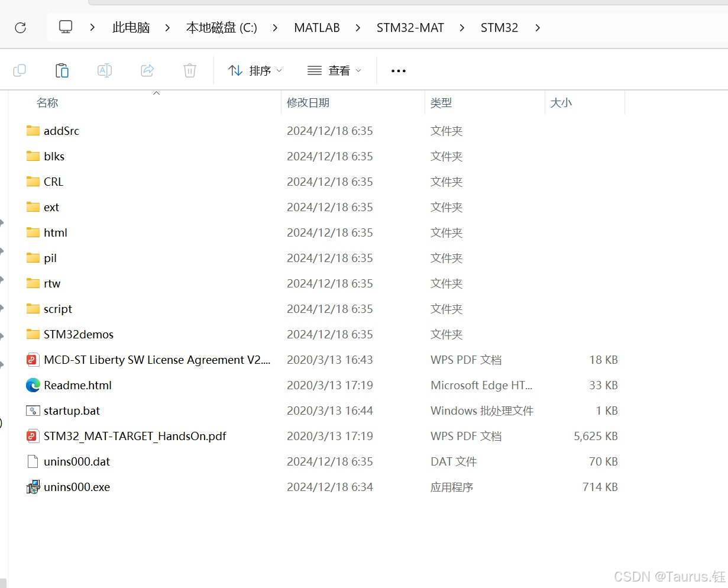Sort by 修改日期 column header

pos(308,103)
